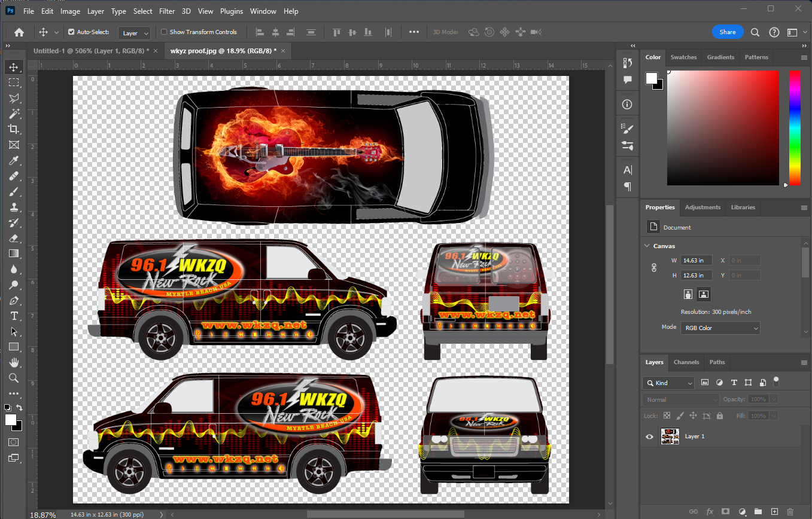Open the Filter menu
This screenshot has width=812, height=519.
167,11
